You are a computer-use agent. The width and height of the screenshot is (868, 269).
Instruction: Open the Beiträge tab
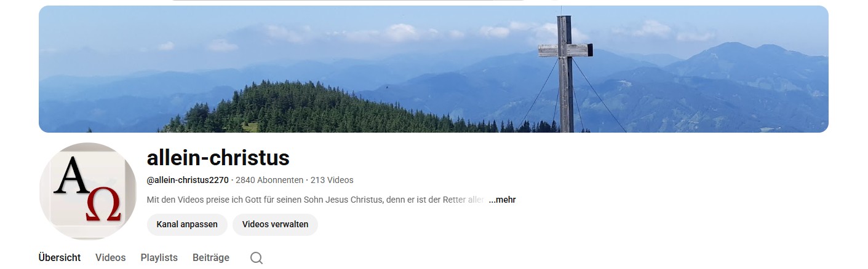point(211,258)
